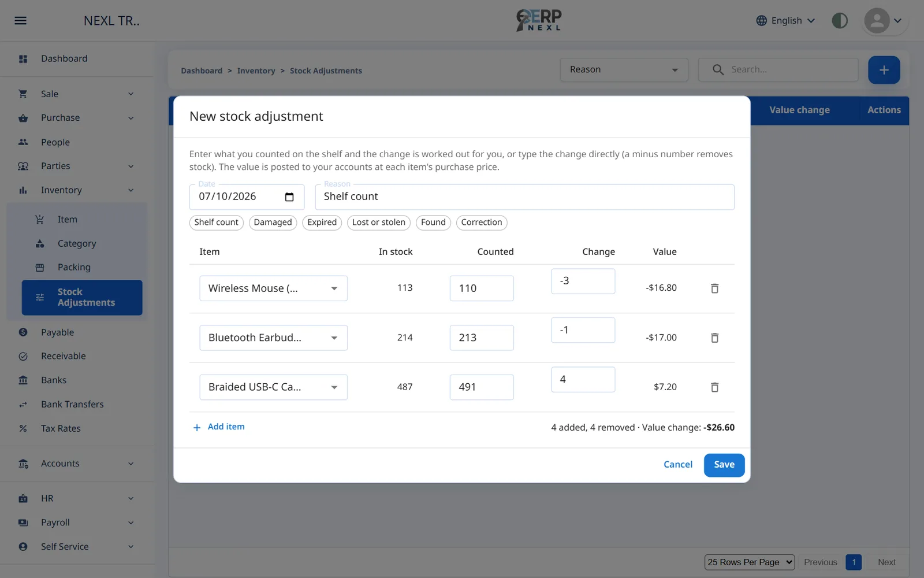Viewport: 924px width, 578px height.
Task: Delete the Wireless Mouse row
Action: [x=714, y=288]
